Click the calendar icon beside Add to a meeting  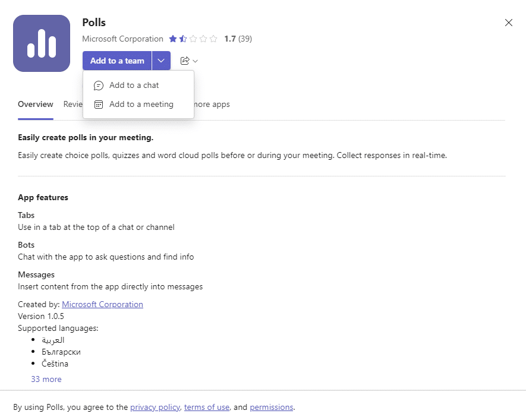[98, 104]
